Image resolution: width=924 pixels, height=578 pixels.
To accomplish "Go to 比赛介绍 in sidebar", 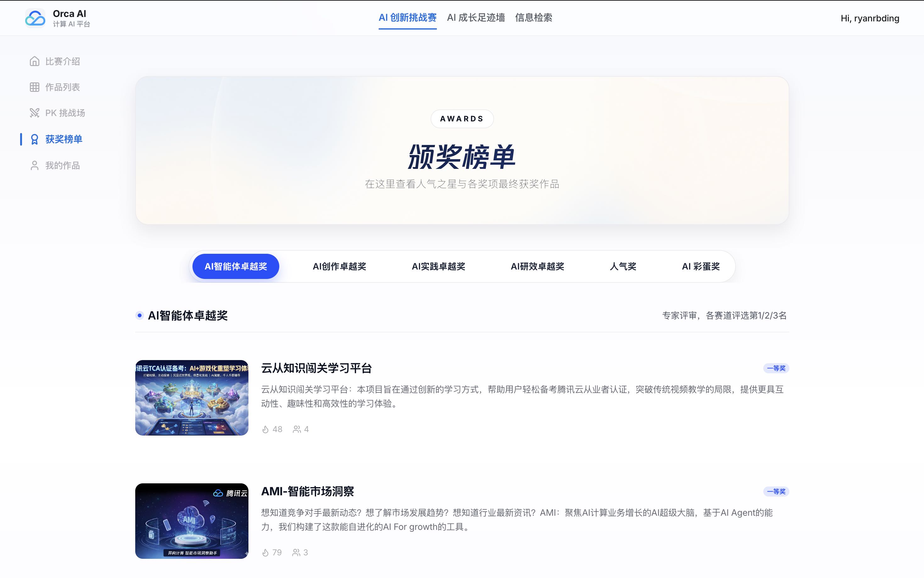I will [63, 61].
